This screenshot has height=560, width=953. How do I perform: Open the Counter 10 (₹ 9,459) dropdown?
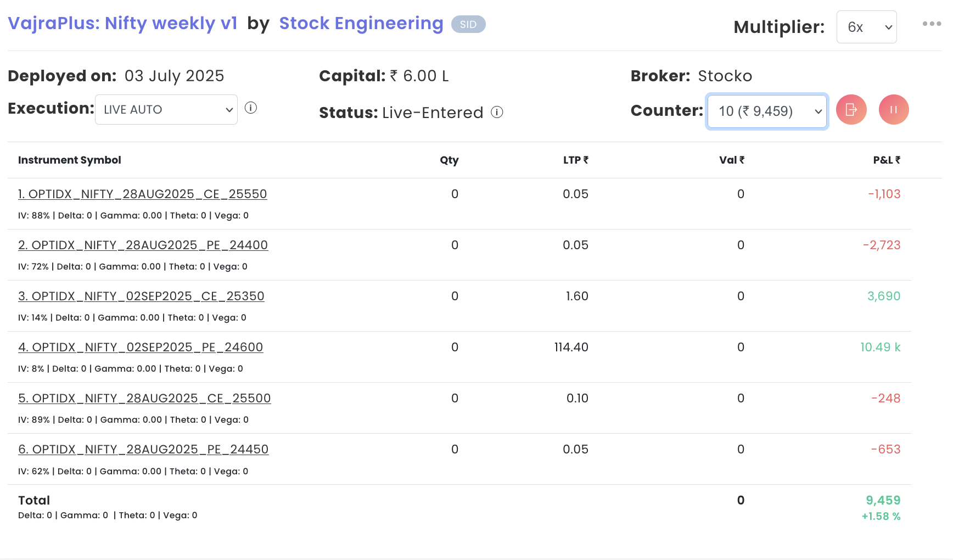767,111
